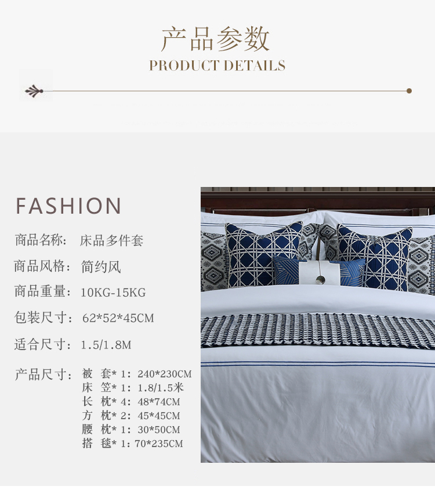Screen dimensions: 435x504
Task: Click the 腰枕 30*50CM size row
Action: pyautogui.click(x=131, y=430)
